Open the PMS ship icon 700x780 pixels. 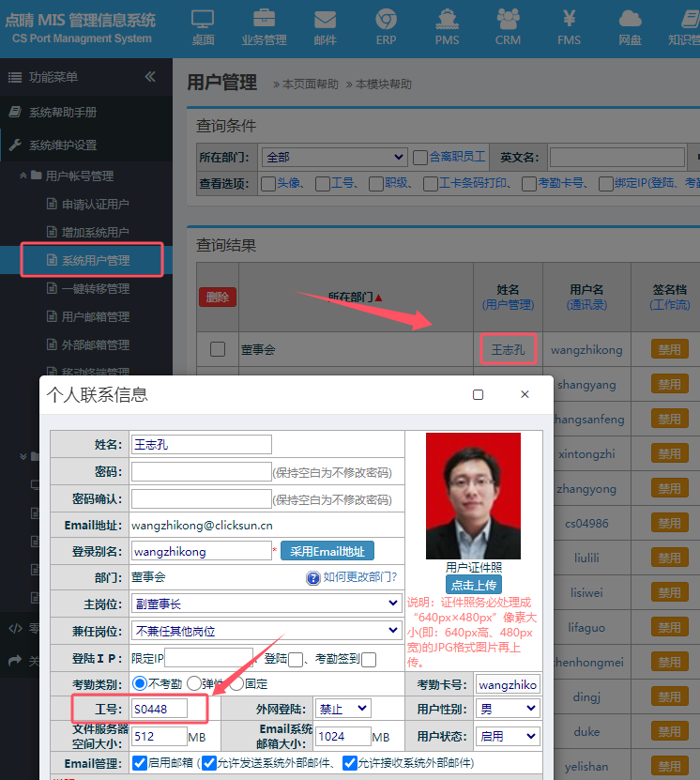[x=447, y=25]
